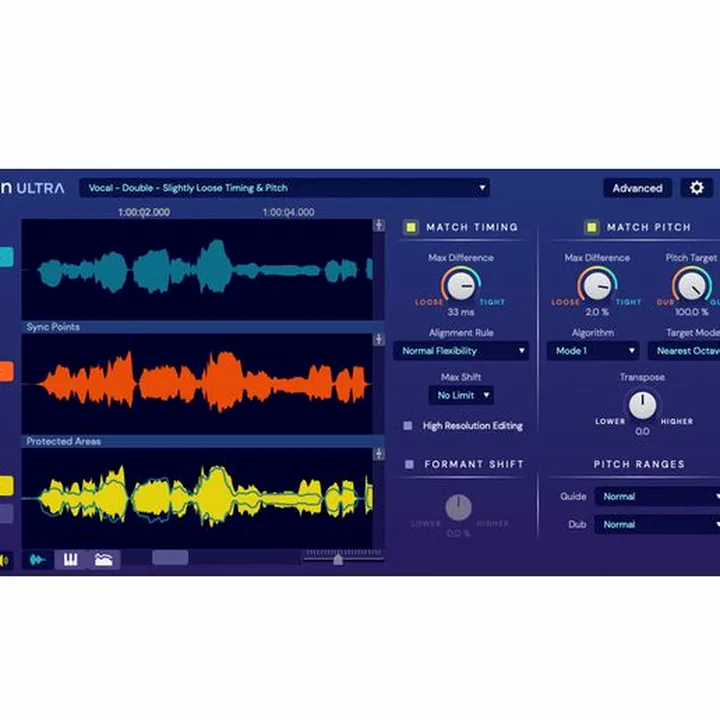The image size is (720, 720).
Task: Open the Guide pitch range dropdown
Action: click(658, 496)
